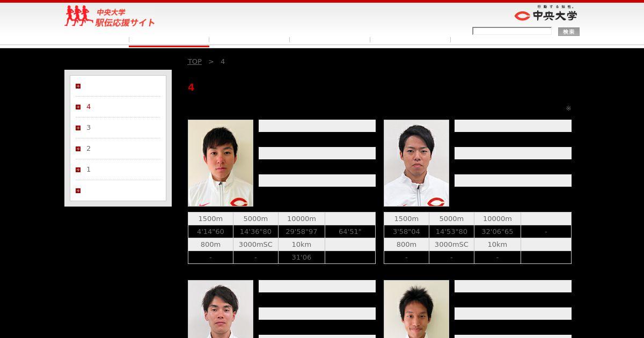Click 1500m header above 4'14"60

[210, 219]
